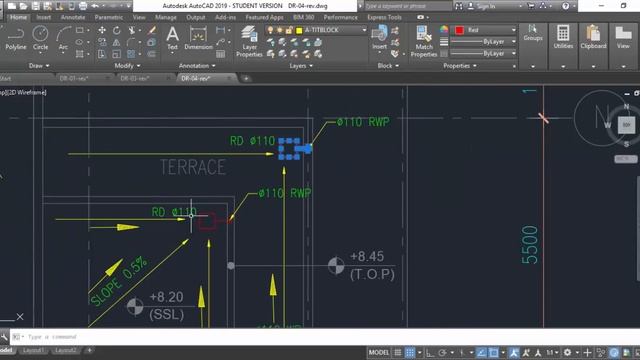Open the Annotate ribbon tab
Screen dimensions: 640x360
[73, 18]
